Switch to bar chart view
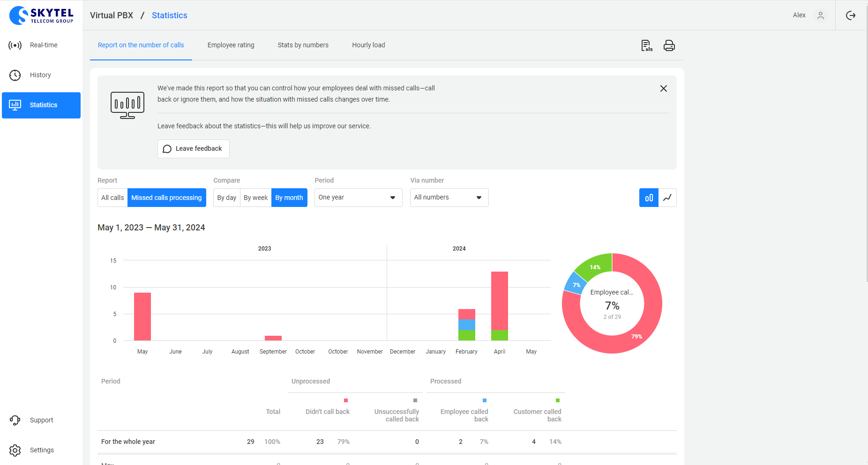The image size is (868, 465). [649, 198]
